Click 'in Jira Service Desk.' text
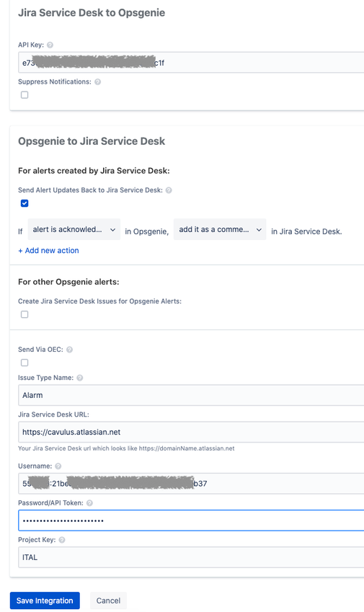The width and height of the screenshot is (364, 612). [306, 232]
